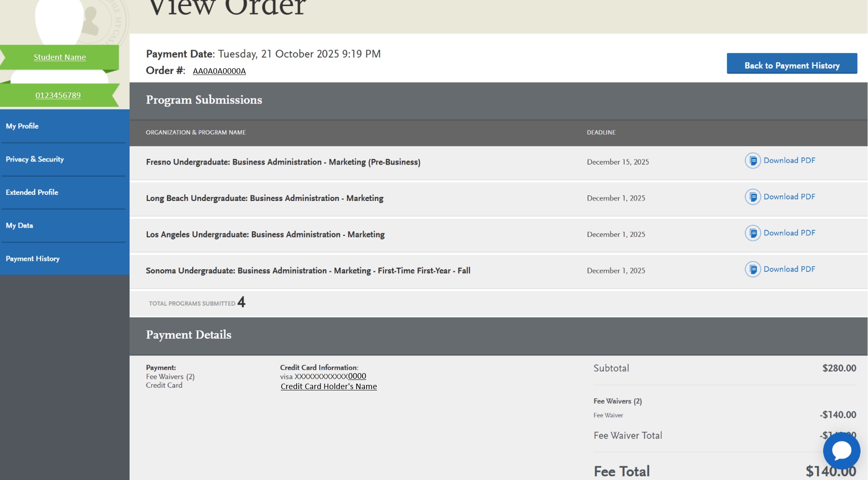Viewport: 868px width, 480px height.
Task: Click the Student Name banner link
Action: click(x=60, y=57)
